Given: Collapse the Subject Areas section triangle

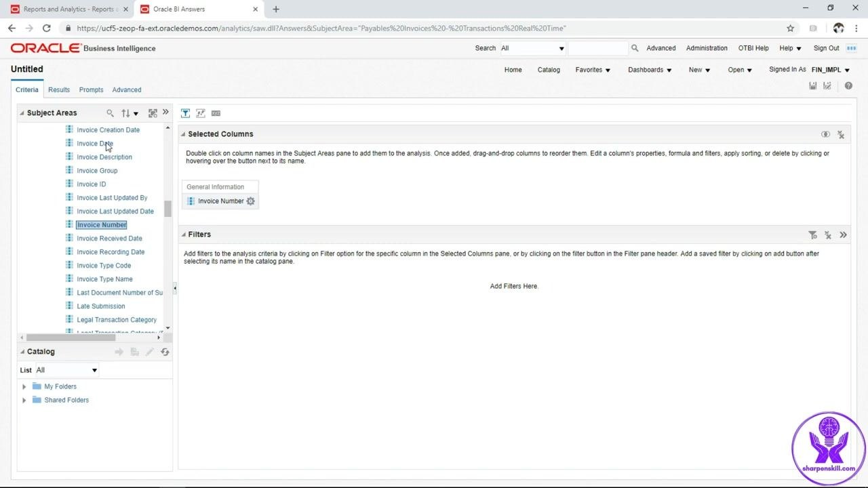Looking at the screenshot, I should point(22,113).
